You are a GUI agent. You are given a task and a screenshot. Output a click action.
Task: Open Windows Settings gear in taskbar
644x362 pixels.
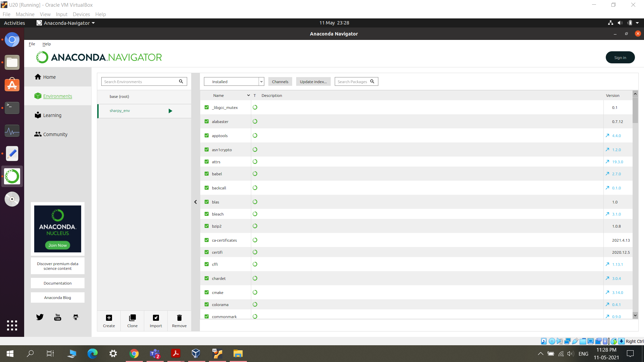(x=113, y=353)
